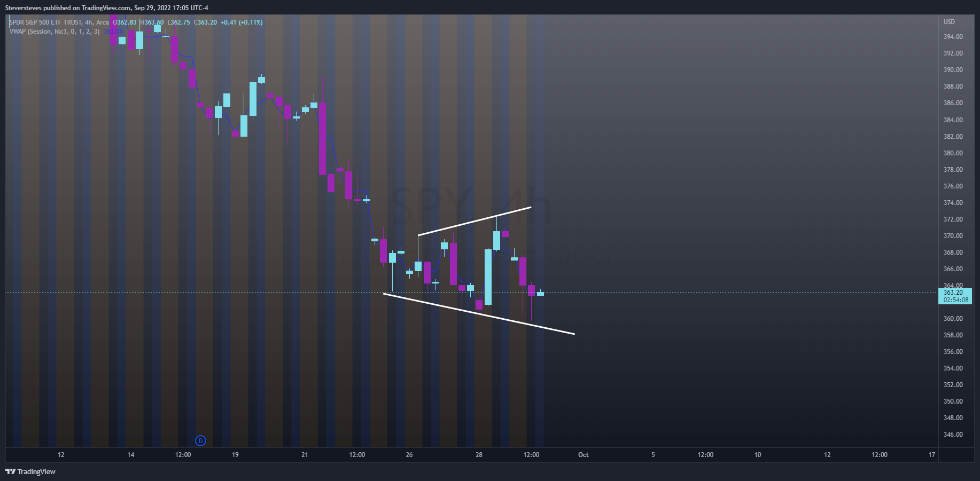Click the bar countdown 02:54:08
The width and height of the screenshot is (980, 481).
[955, 300]
